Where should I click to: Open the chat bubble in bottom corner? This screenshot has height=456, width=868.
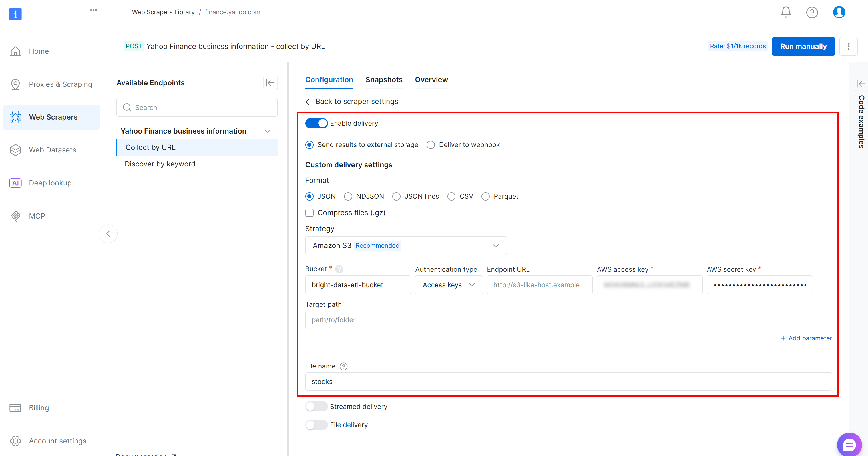849,444
